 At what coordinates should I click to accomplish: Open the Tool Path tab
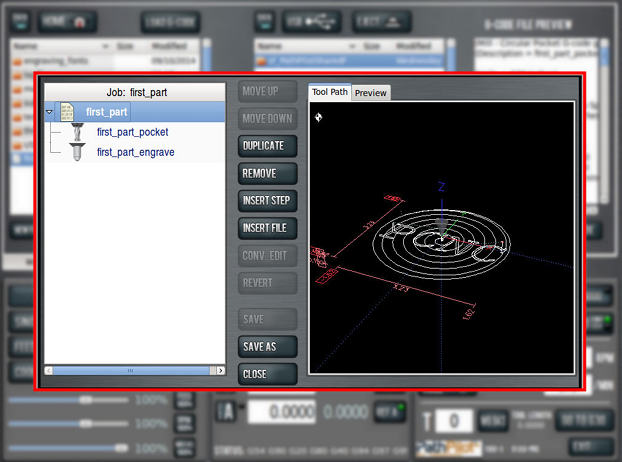tap(329, 92)
